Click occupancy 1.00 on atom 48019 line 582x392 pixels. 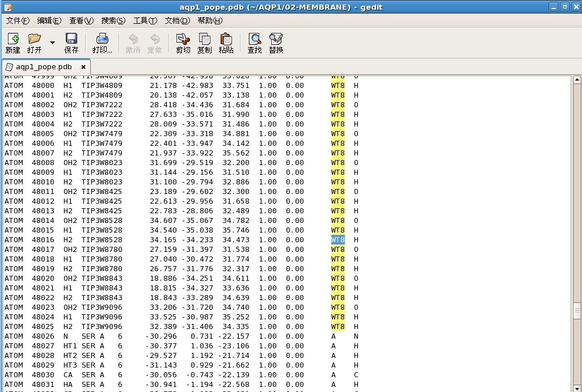[x=268, y=269]
